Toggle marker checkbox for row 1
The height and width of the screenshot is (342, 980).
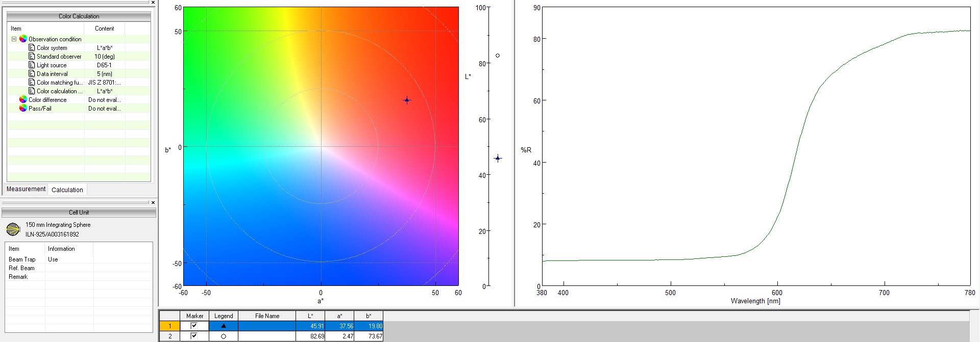[x=194, y=326]
